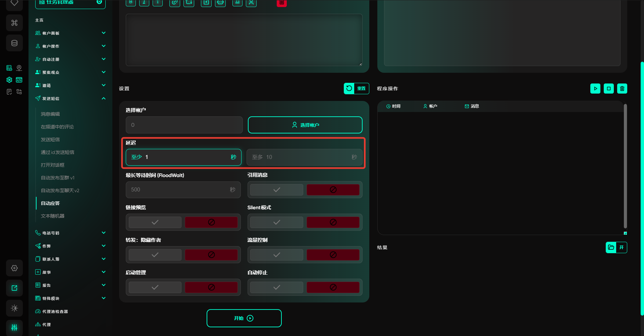The image size is (644, 336).
Task: Click the play icon in 程序操作 header
Action: point(595,89)
